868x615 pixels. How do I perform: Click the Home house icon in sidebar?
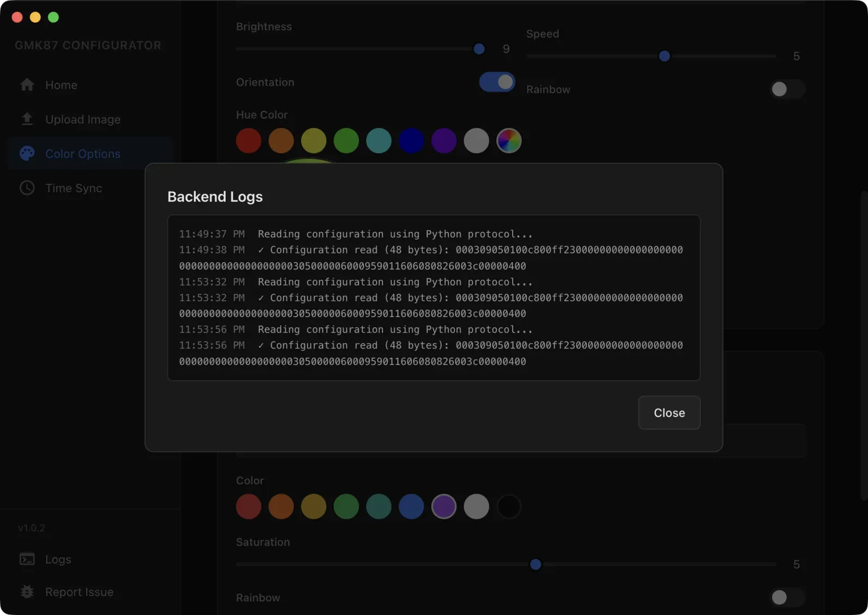pos(27,85)
